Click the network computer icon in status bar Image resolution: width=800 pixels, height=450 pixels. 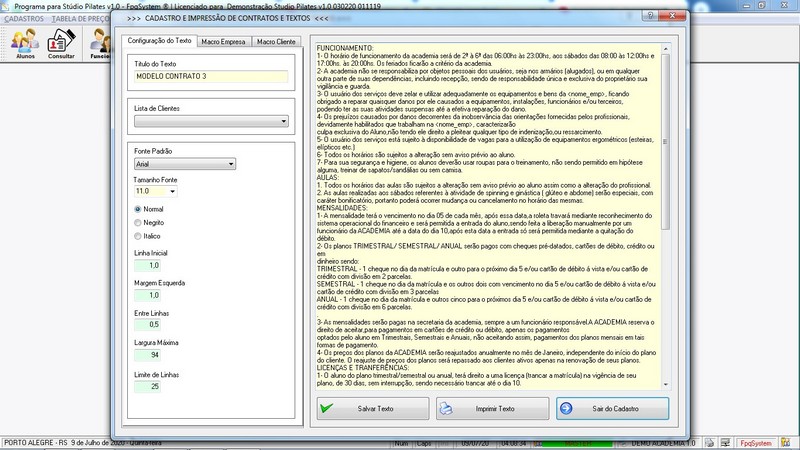click(724, 443)
